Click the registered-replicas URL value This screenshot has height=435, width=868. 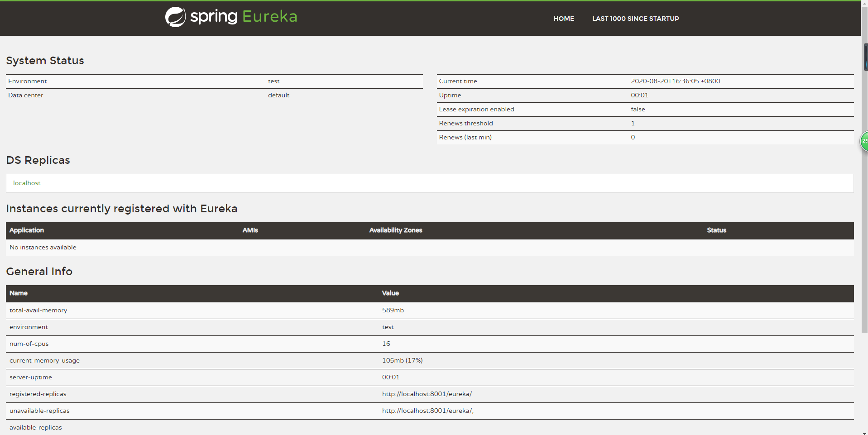(427, 394)
